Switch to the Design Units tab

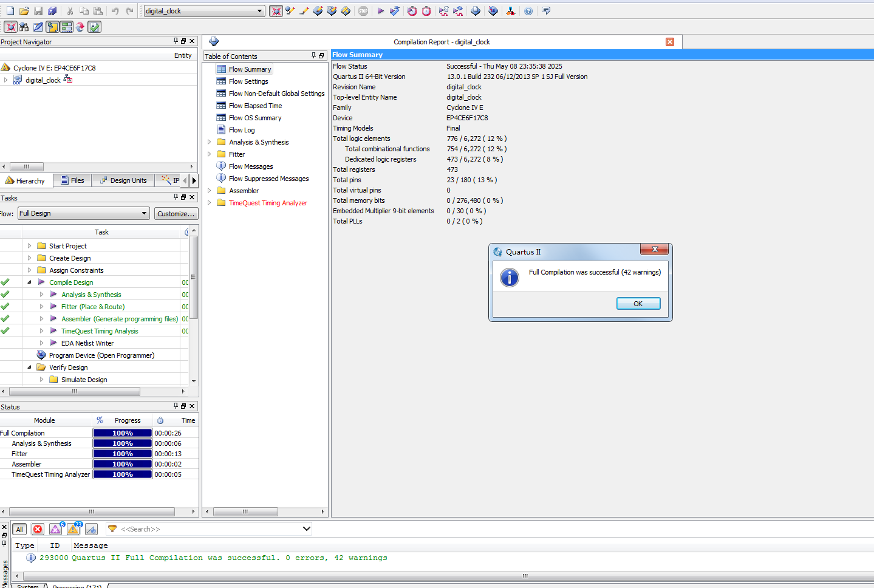(123, 180)
